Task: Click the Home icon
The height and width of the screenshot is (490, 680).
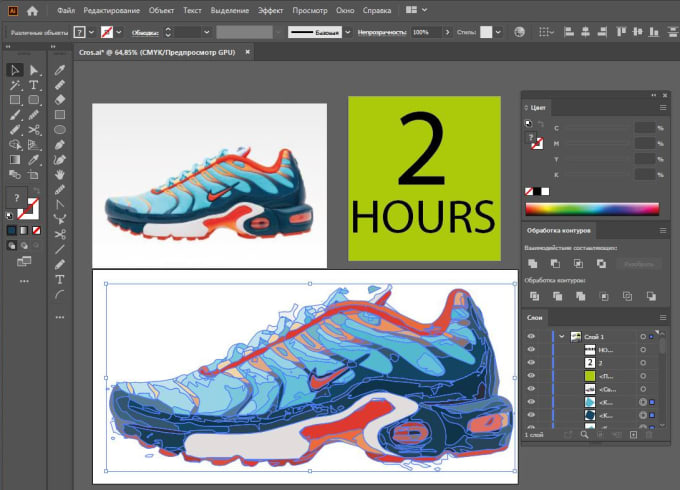Action: (33, 10)
